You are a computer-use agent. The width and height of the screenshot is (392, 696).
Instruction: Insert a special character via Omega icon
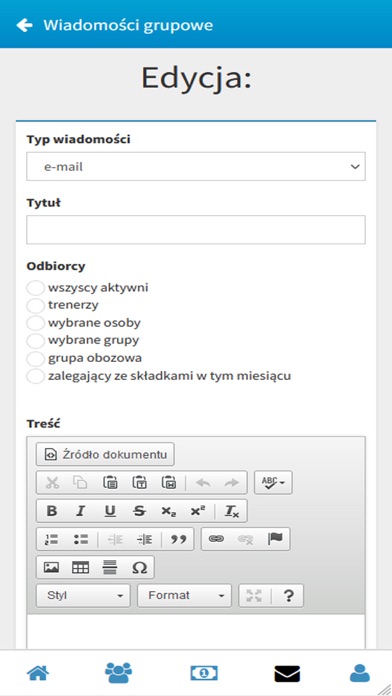click(139, 567)
